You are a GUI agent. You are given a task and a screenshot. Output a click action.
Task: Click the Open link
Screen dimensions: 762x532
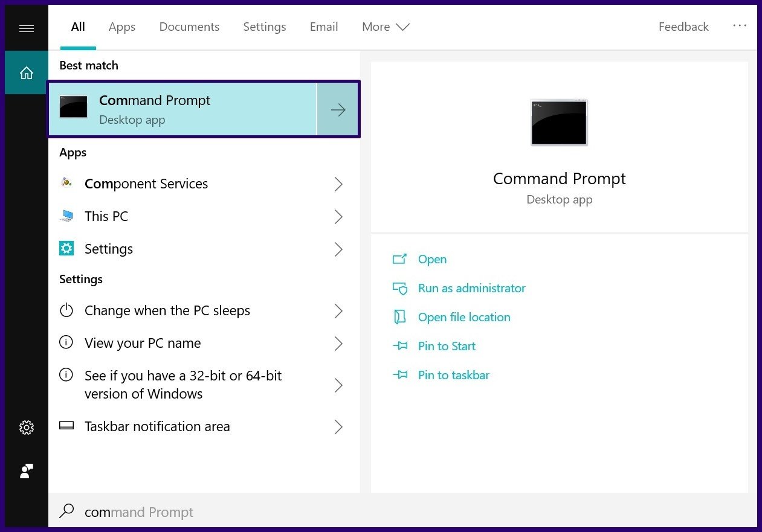pyautogui.click(x=432, y=259)
